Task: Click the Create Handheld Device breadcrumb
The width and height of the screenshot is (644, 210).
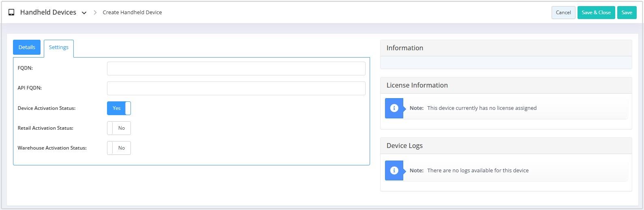Action: 132,13
